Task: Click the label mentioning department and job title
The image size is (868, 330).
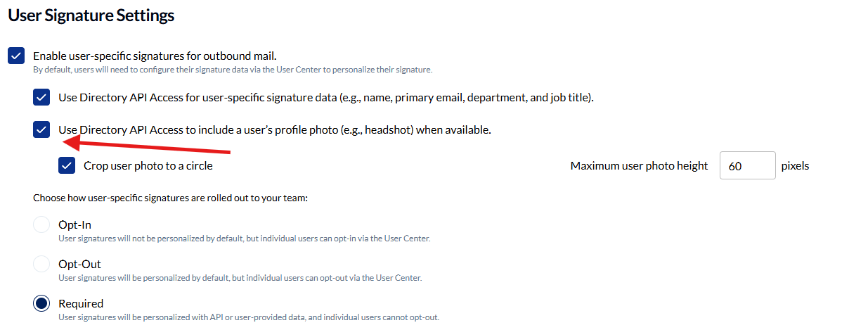Action: [326, 97]
